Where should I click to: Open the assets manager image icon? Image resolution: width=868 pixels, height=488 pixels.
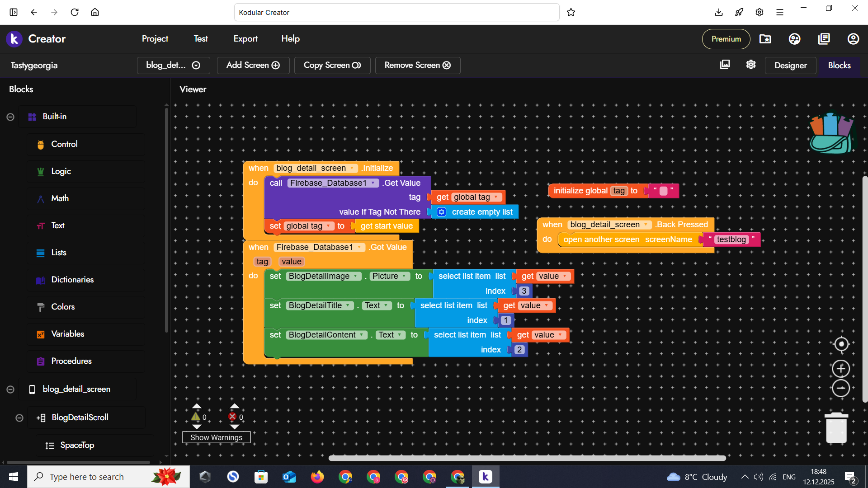tap(725, 65)
